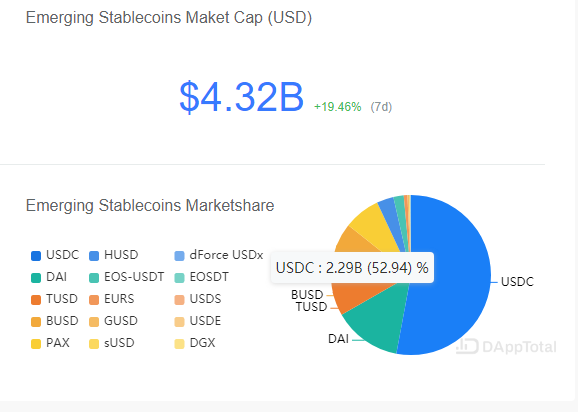Screen dimensions: 578x412
Task: Hide PAX from the pie chart legend
Action: point(50,343)
